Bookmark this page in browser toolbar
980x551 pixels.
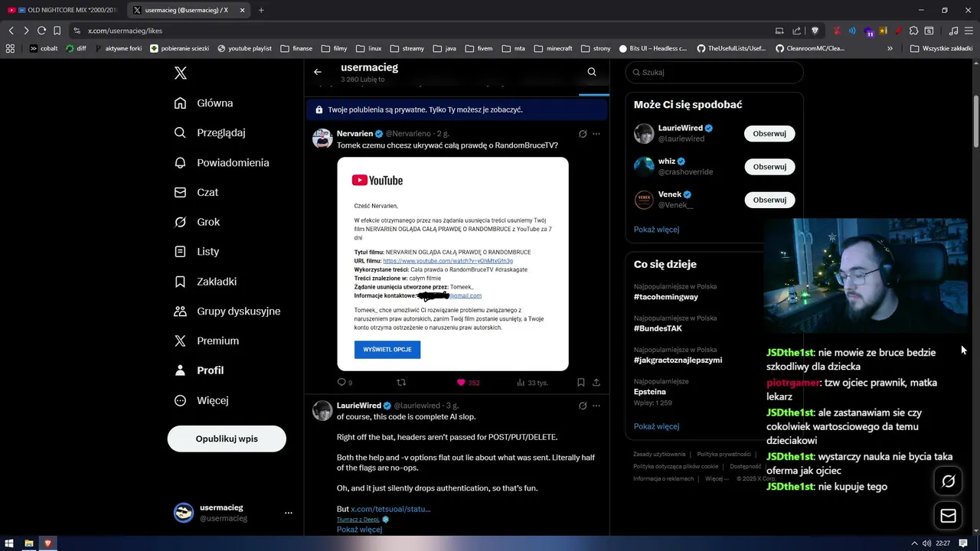[57, 31]
